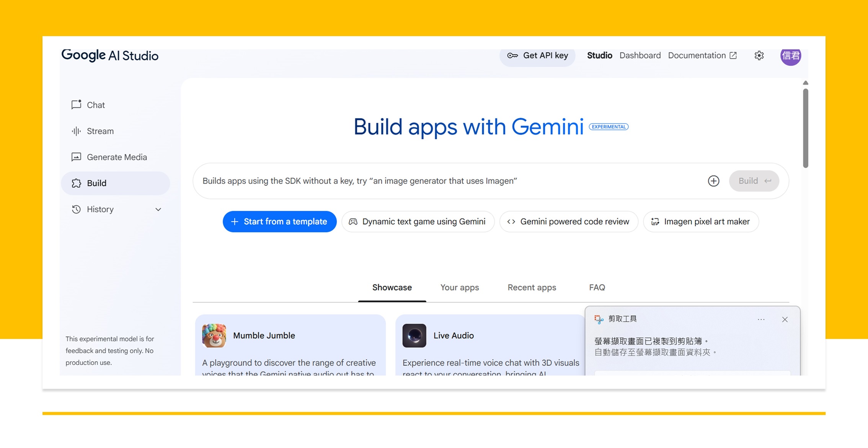Open Snipping Tool notification options (three dots)
Viewport: 868px width, 448px height.
pos(761,319)
